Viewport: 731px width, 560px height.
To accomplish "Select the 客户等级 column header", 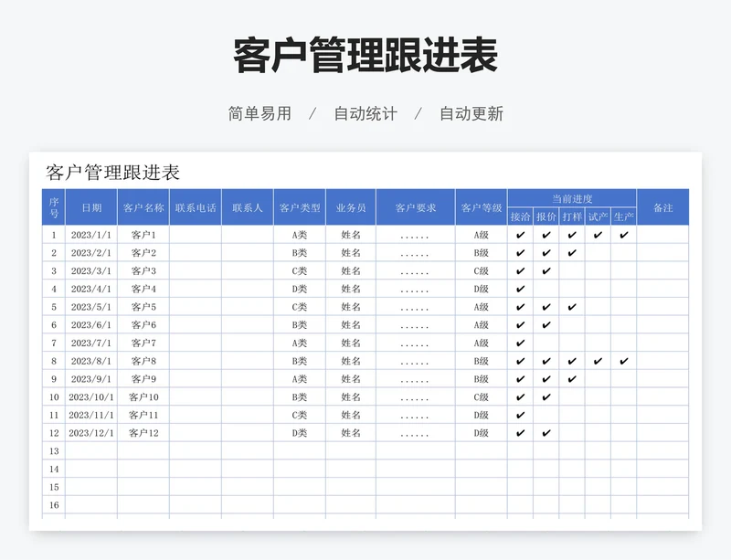I will 482,207.
